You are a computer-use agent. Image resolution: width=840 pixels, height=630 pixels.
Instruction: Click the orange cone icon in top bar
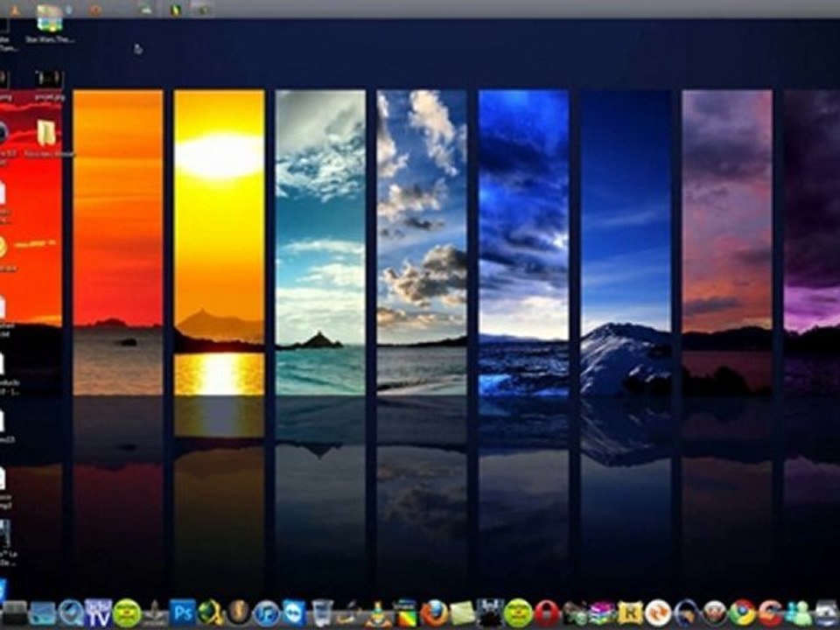coord(15,9)
